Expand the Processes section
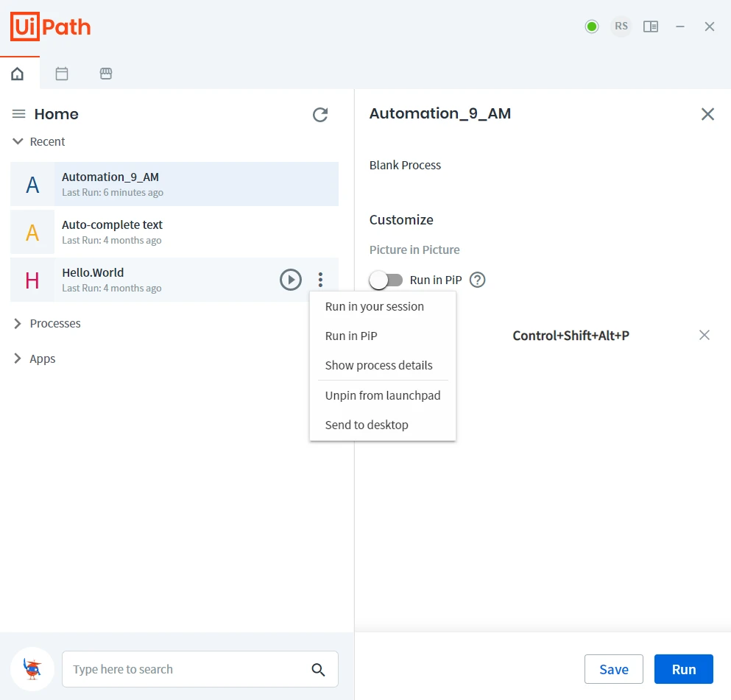Screen dimensions: 731x700 (x=18, y=323)
